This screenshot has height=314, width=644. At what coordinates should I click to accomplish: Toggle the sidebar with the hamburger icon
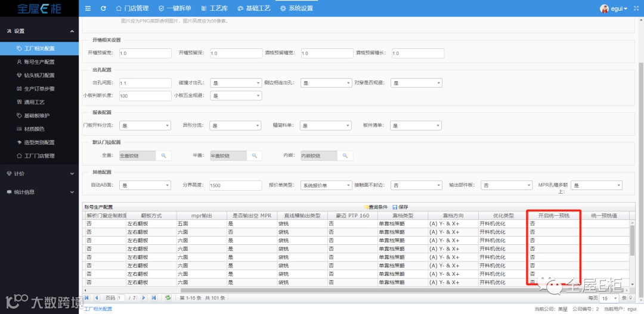tap(88, 8)
